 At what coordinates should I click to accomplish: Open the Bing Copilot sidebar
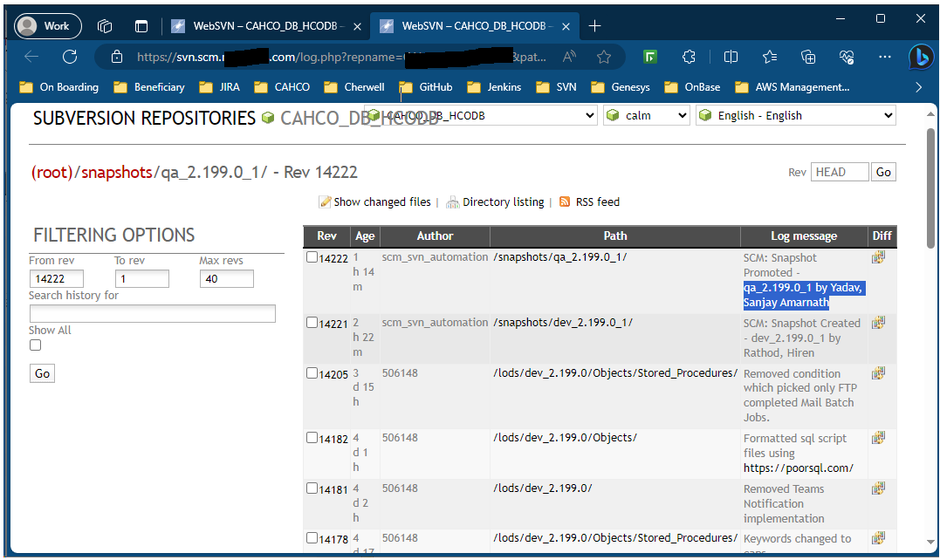pyautogui.click(x=921, y=58)
